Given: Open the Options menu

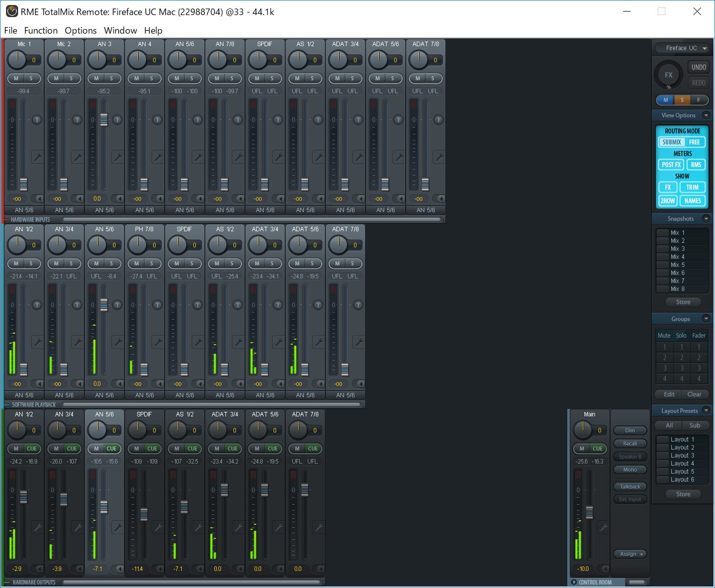Looking at the screenshot, I should [x=80, y=31].
